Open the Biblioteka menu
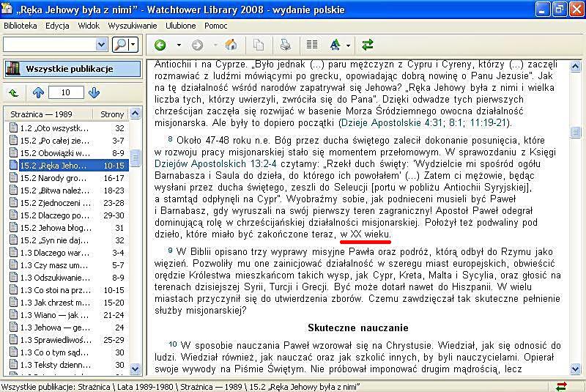Image resolution: width=586 pixels, height=392 pixels. point(21,25)
